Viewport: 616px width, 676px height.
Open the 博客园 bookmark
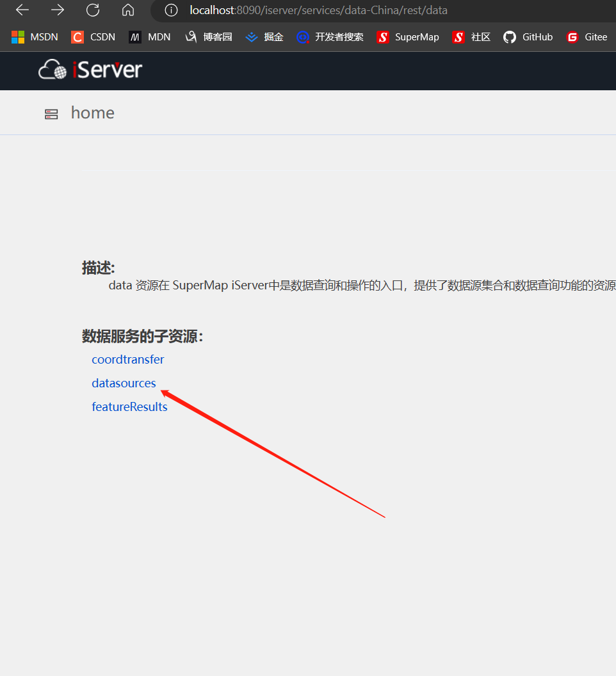(209, 37)
